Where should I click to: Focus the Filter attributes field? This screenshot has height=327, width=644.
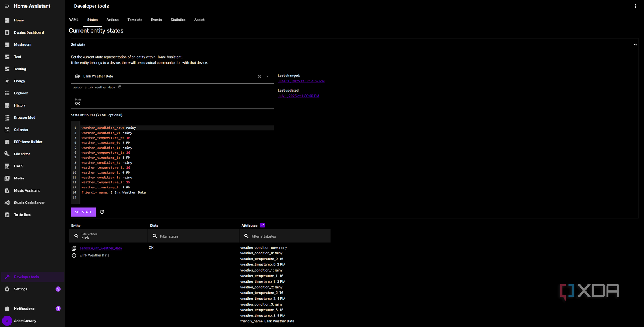(285, 236)
